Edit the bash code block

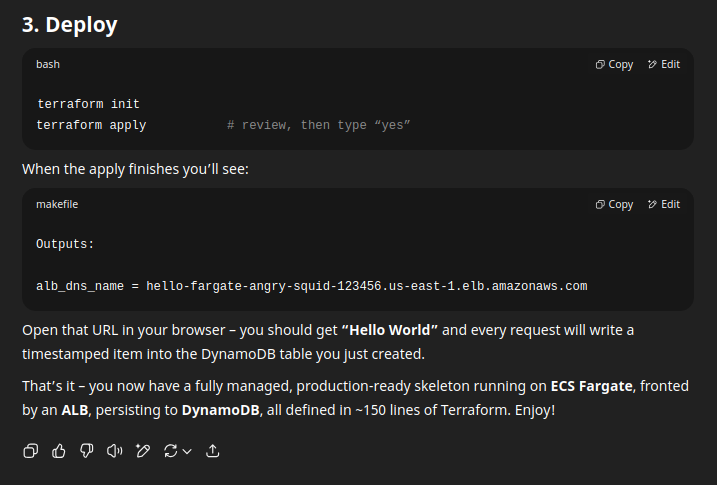(x=664, y=64)
